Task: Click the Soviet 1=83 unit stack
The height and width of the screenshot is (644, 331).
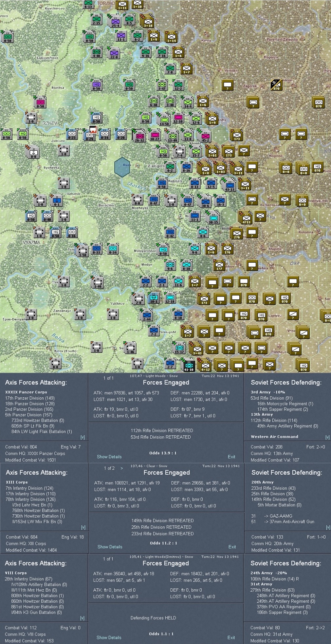Action: [220, 167]
